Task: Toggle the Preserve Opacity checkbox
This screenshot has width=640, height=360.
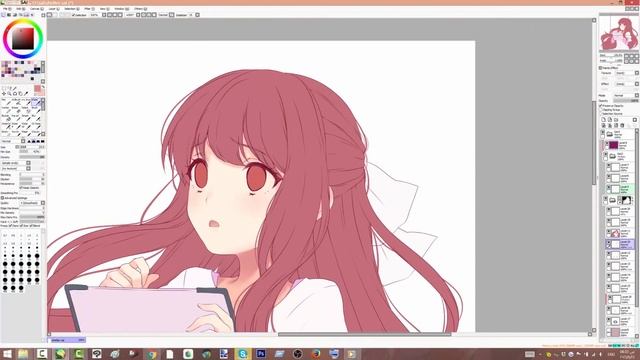Action: pyautogui.click(x=601, y=106)
